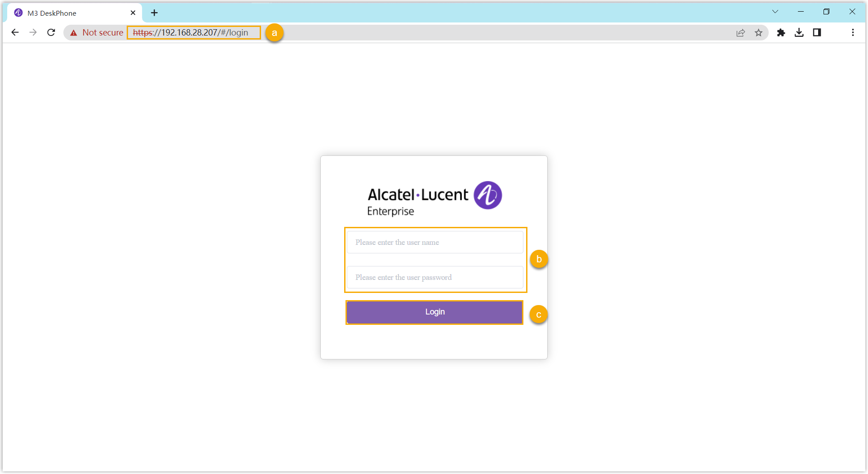Bookmark this page with star icon
This screenshot has width=868, height=474.
758,33
